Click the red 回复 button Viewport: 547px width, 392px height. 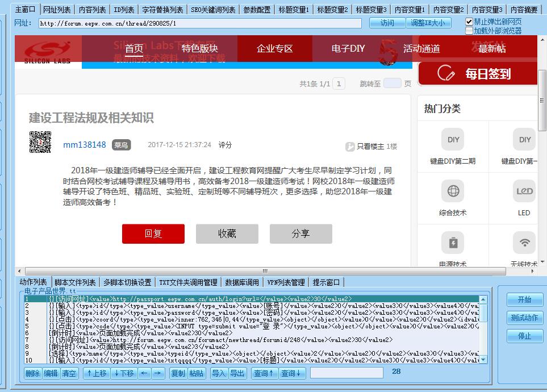153,233
